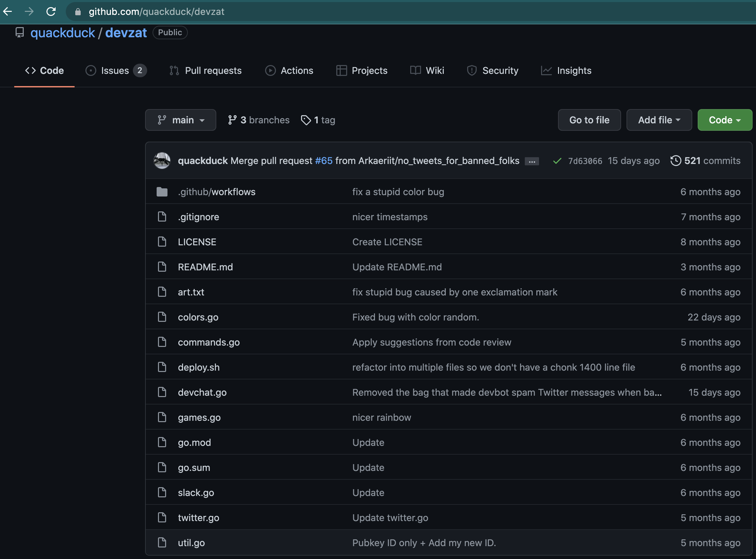View the 3 branches link
The height and width of the screenshot is (559, 756).
[x=259, y=120]
